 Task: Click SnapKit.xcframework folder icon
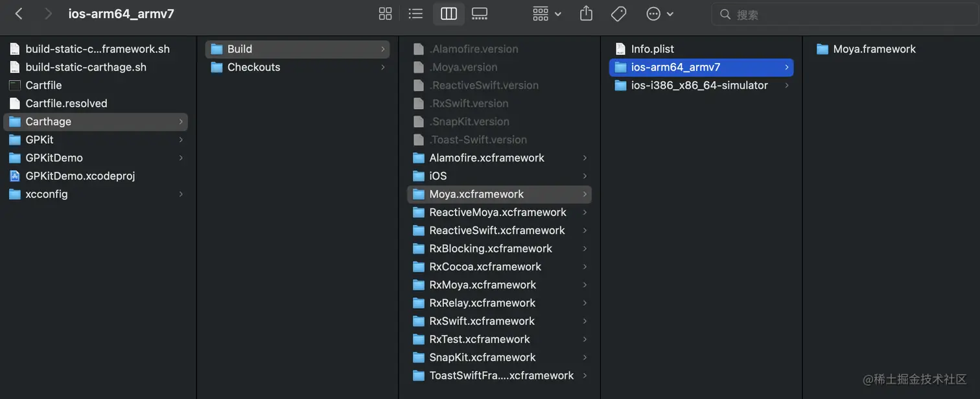click(419, 357)
